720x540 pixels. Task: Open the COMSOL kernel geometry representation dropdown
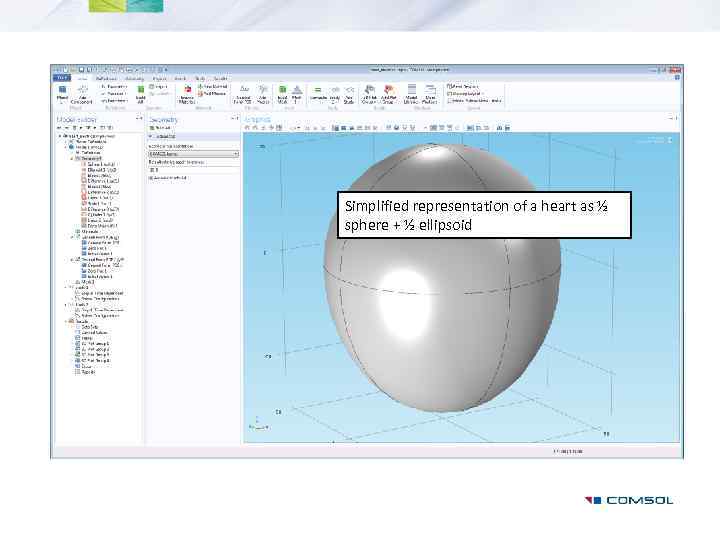point(193,154)
